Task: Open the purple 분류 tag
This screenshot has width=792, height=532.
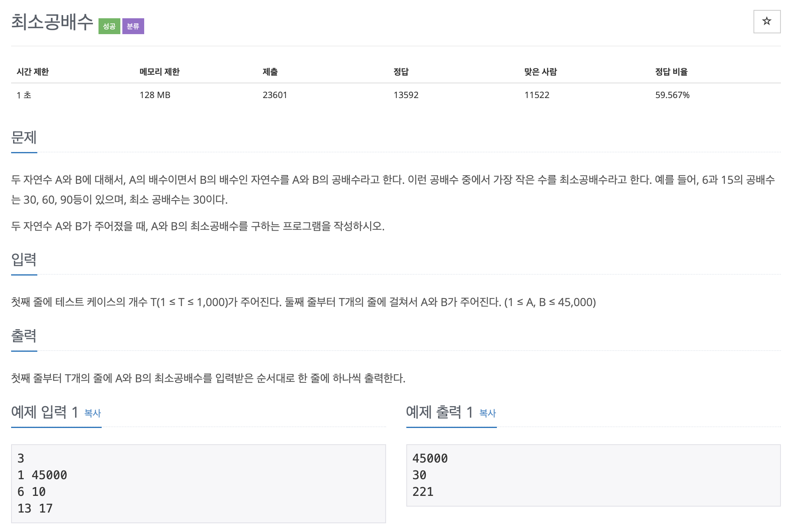Action: point(133,26)
